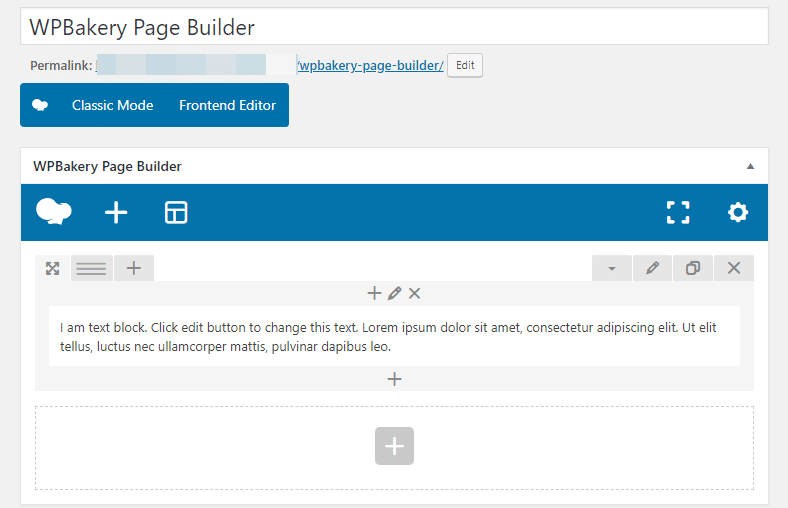The image size is (788, 508).
Task: Add a column to the row
Action: (134, 268)
